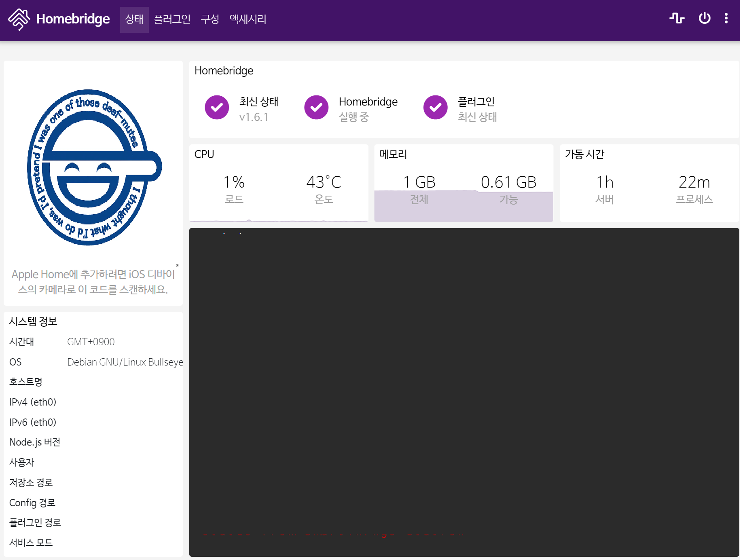Click the 시스템 정보 widget heading
The width and height of the screenshot is (745, 560).
point(33,322)
